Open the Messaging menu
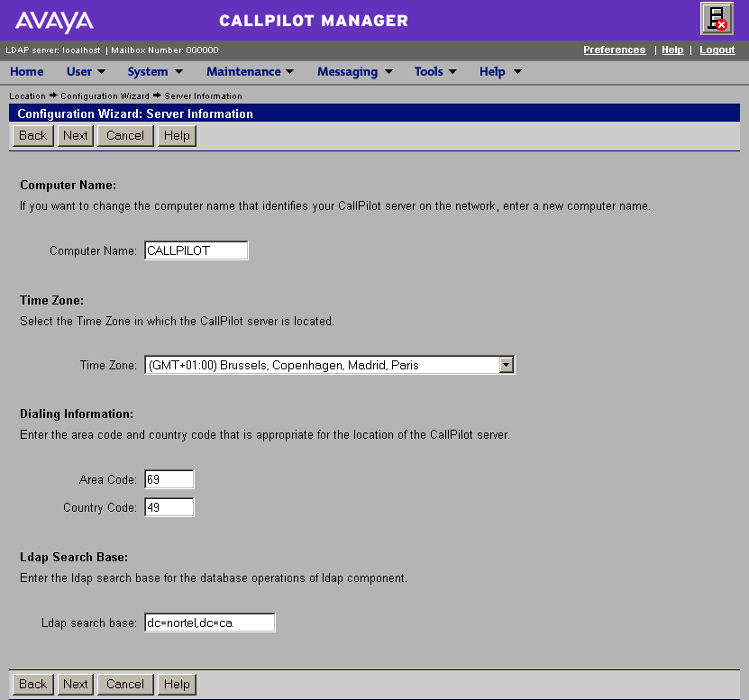Screen dimensions: 749x700 pos(347,72)
